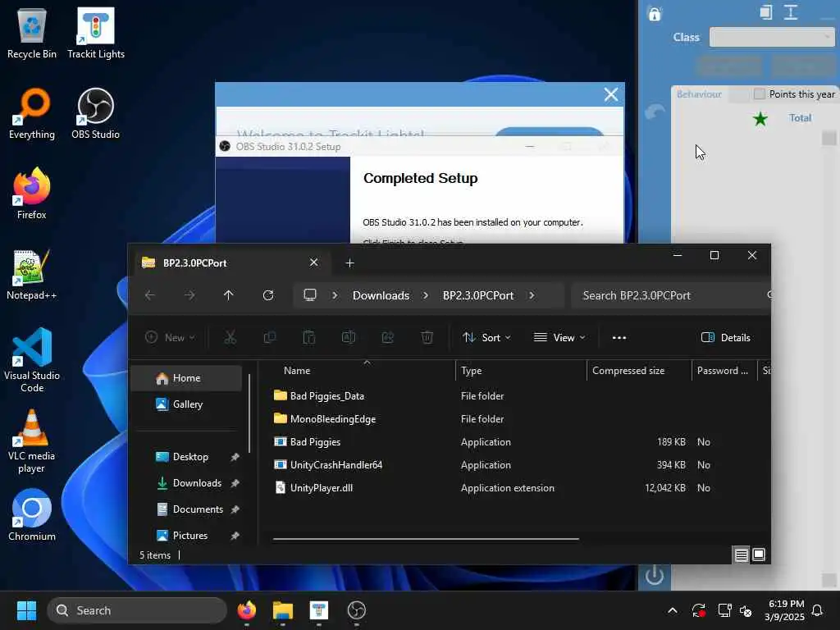840x630 pixels.
Task: Open pinned Pictures in navigation pane
Action: tap(186, 536)
